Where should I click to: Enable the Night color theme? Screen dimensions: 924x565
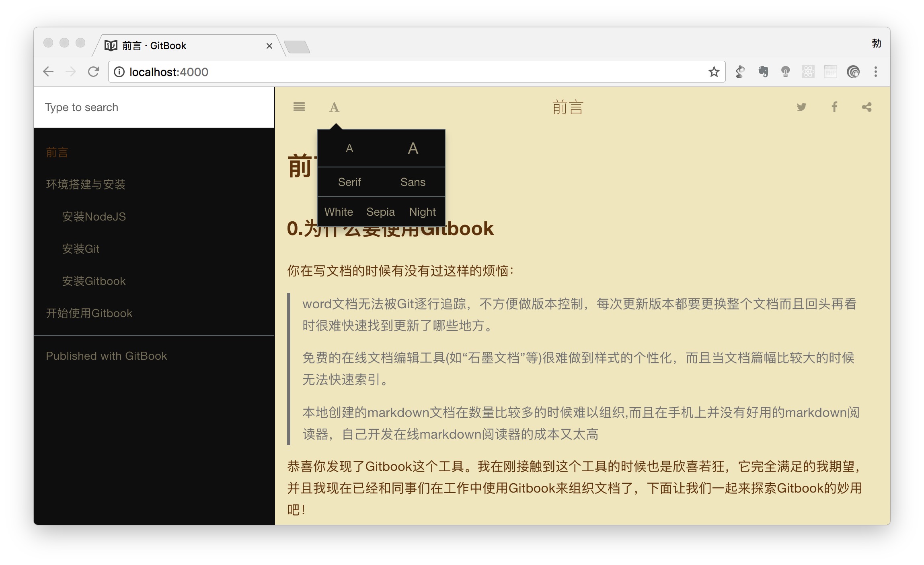coord(422,212)
